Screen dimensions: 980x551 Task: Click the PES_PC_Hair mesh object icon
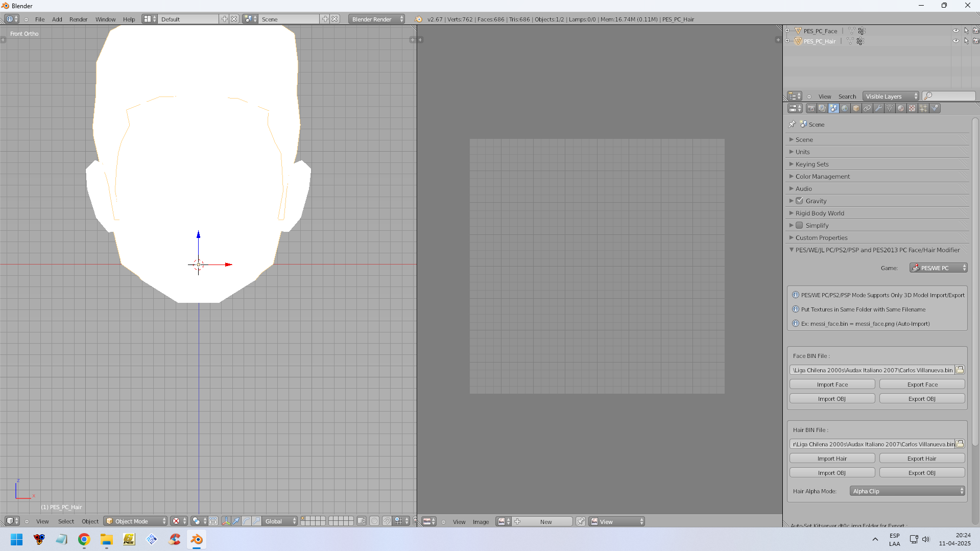point(798,41)
